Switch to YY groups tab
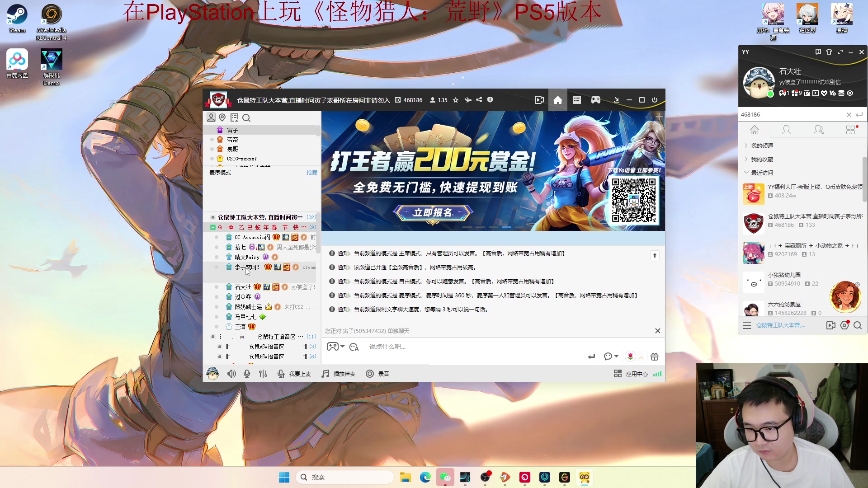 coord(819,130)
